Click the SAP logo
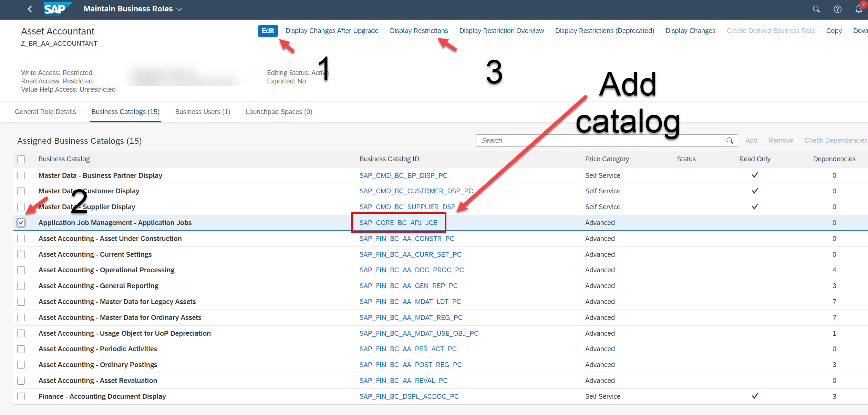Image resolution: width=868 pixels, height=415 pixels. [x=58, y=9]
